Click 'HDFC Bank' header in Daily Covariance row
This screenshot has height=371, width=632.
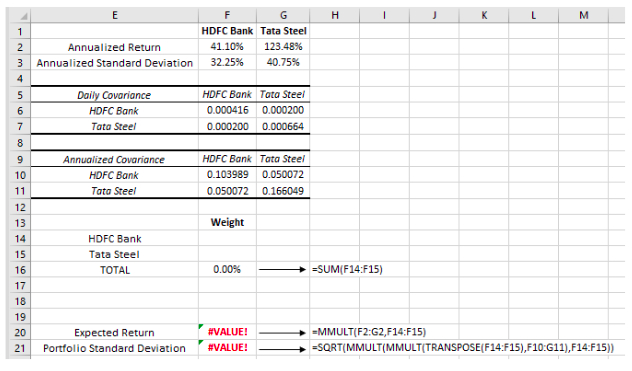click(x=227, y=94)
